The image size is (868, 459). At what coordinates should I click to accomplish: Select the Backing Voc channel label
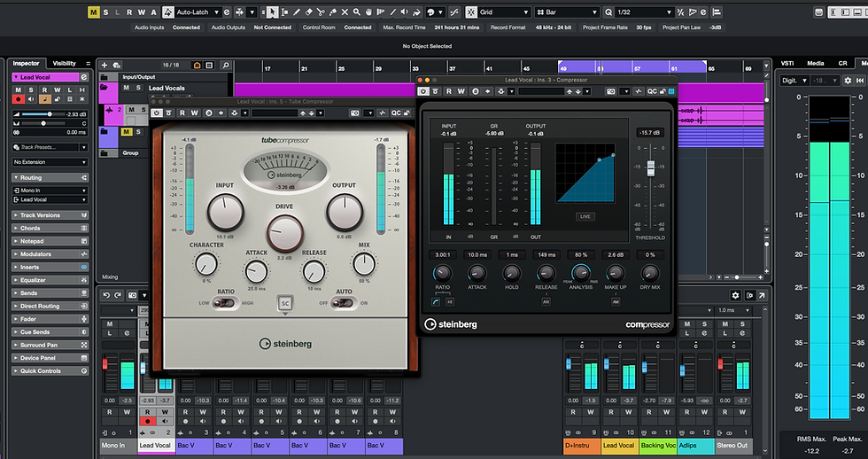[x=657, y=445]
